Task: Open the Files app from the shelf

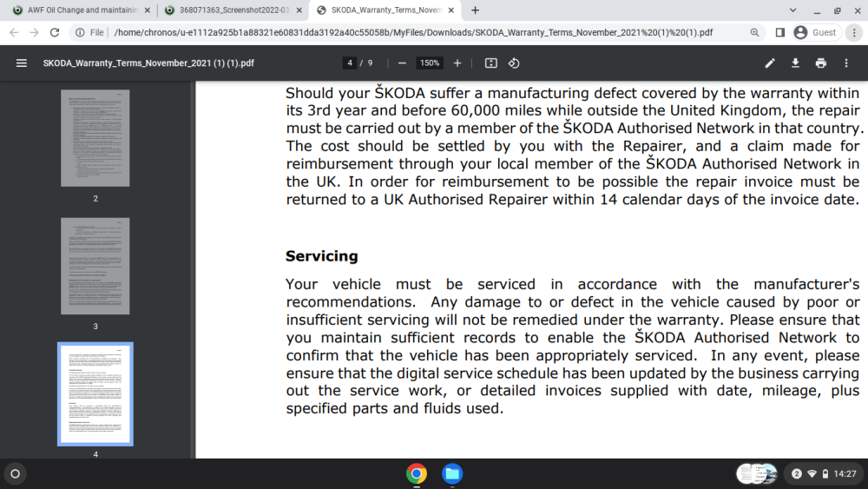Action: click(x=452, y=473)
